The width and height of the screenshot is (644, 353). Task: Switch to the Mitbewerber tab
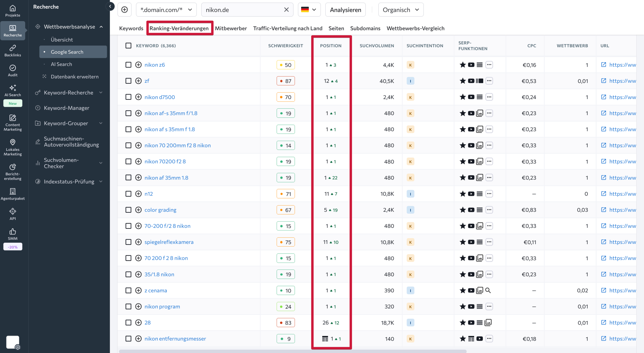click(x=231, y=28)
